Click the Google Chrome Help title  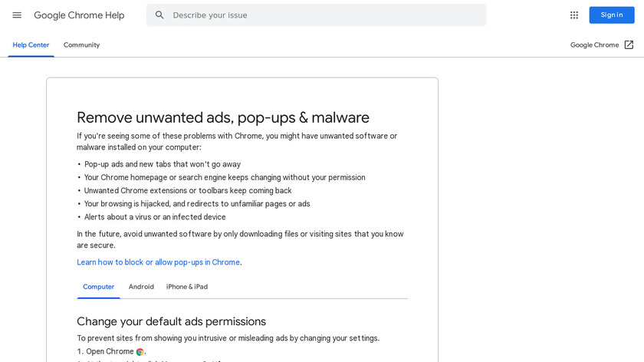(79, 15)
